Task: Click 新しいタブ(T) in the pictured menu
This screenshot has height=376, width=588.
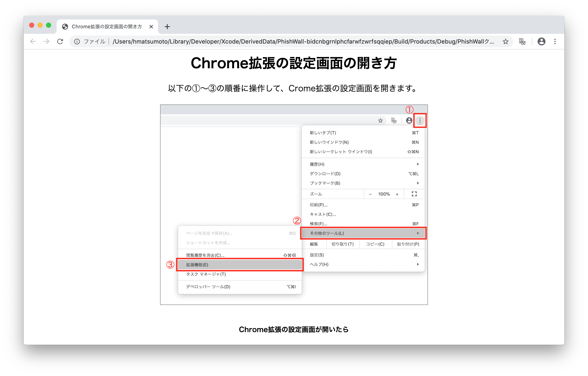Action: pyautogui.click(x=363, y=133)
